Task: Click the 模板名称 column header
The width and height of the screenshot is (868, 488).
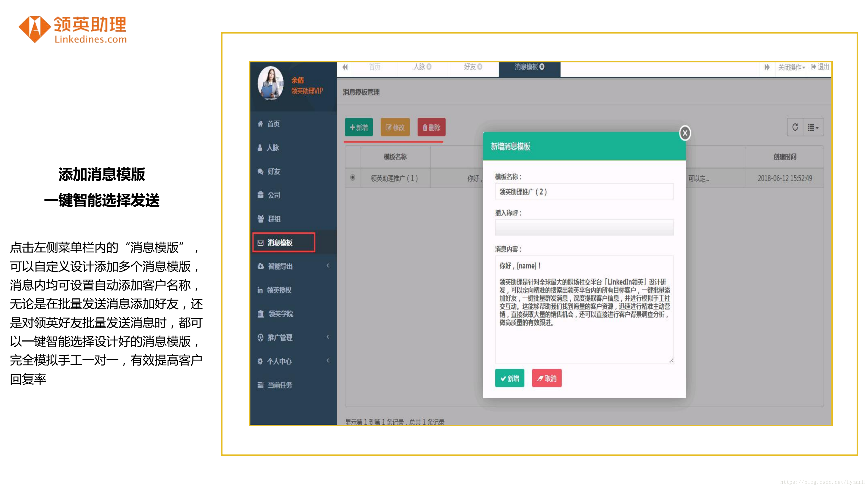Action: point(395,157)
